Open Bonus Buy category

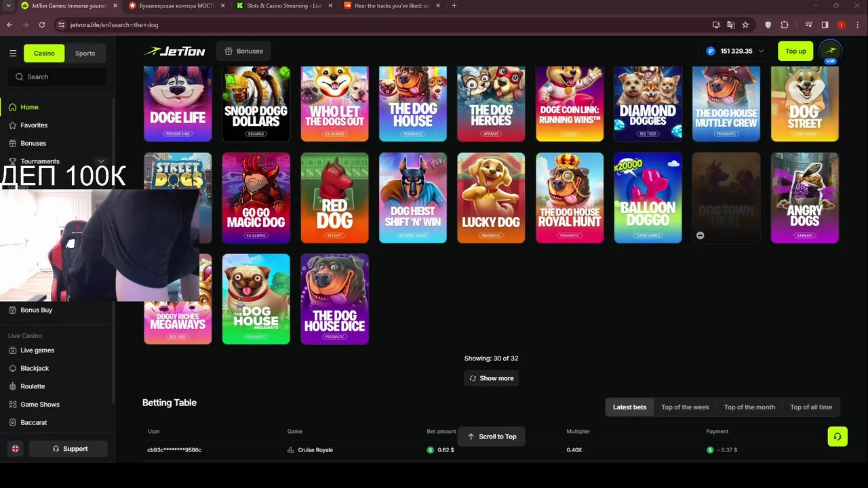[x=36, y=310]
